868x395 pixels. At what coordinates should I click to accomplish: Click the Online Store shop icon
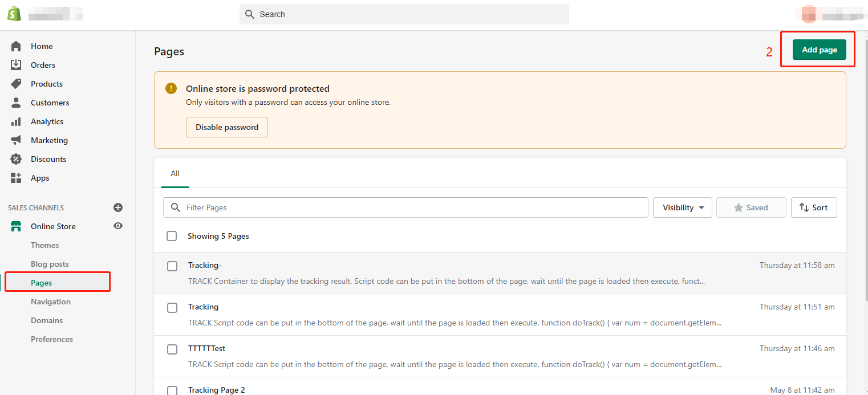16,226
